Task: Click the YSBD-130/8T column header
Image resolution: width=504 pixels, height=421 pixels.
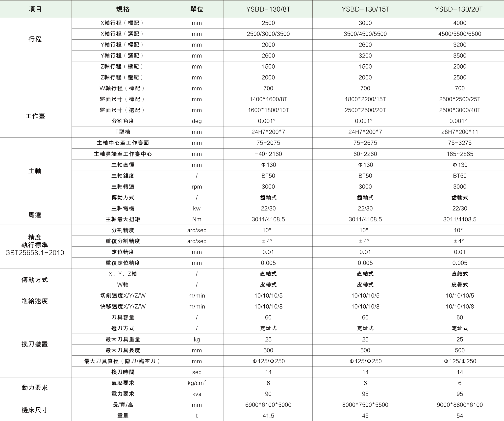Action: (268, 9)
